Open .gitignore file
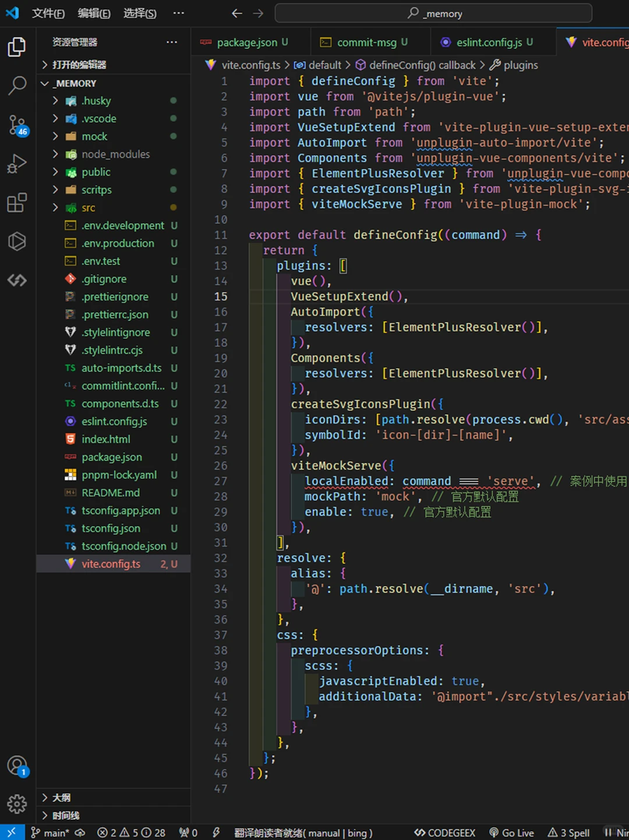Screen dimensions: 629x840 click(114, 279)
